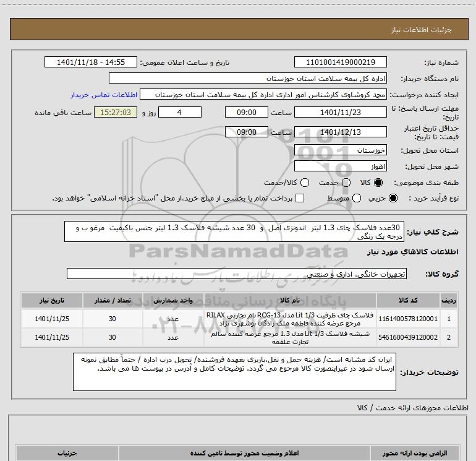Image resolution: width=476 pixels, height=461 pixels.
Task: Click quantity 30 in row 1
Action: [113, 319]
